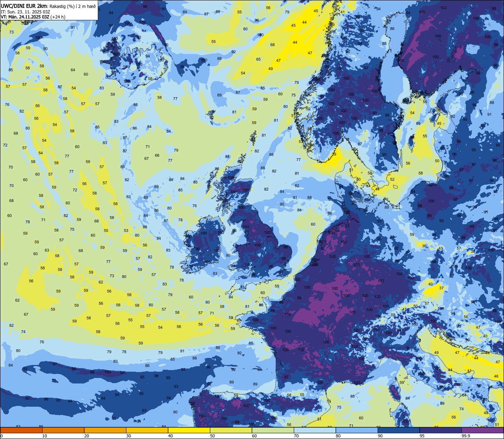Viewport: 504px width, 439px height.
Task: Click the humidity value '63' on the map
Action: (x=47, y=250)
